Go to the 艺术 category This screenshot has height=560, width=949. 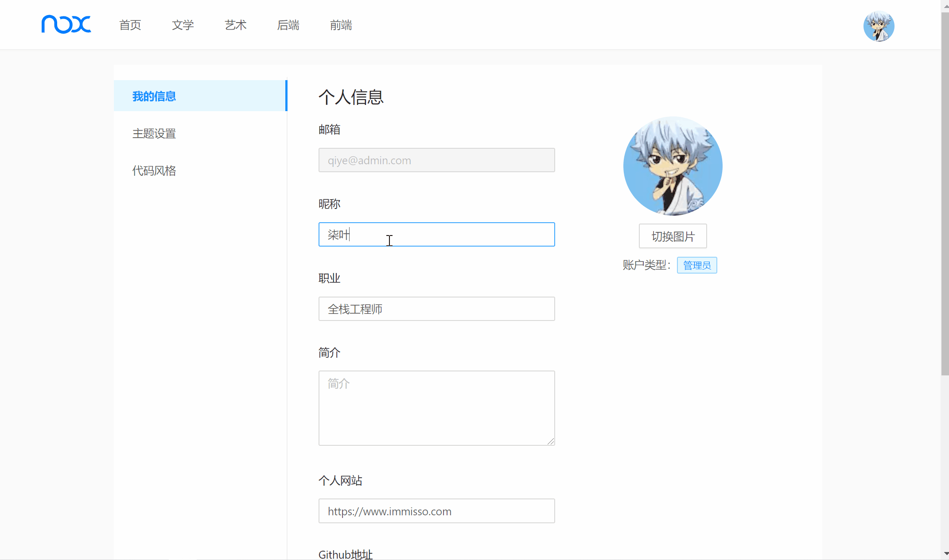click(x=236, y=25)
